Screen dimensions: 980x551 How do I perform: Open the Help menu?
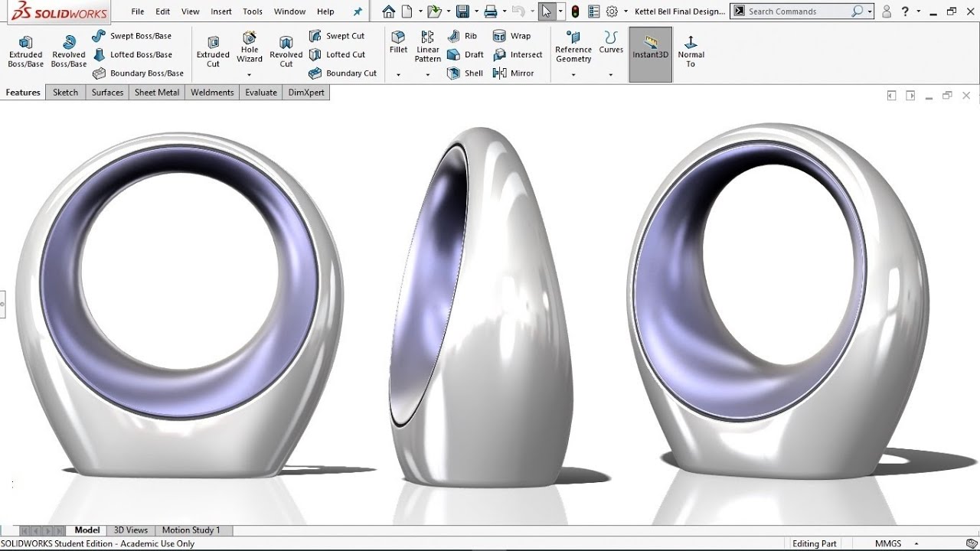[325, 11]
